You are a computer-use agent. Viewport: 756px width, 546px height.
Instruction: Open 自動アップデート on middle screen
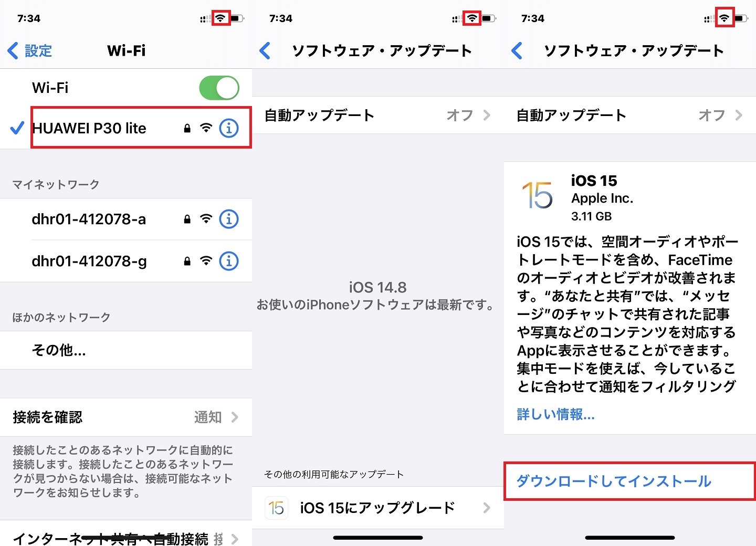pos(378,115)
